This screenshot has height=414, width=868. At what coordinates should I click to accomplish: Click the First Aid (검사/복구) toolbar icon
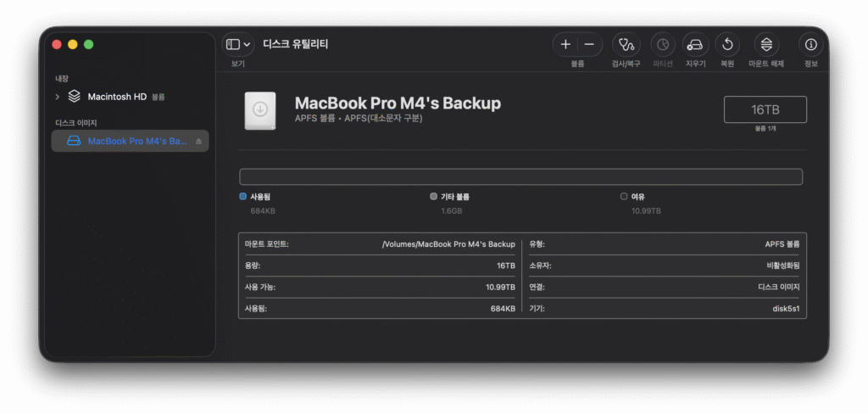(626, 44)
